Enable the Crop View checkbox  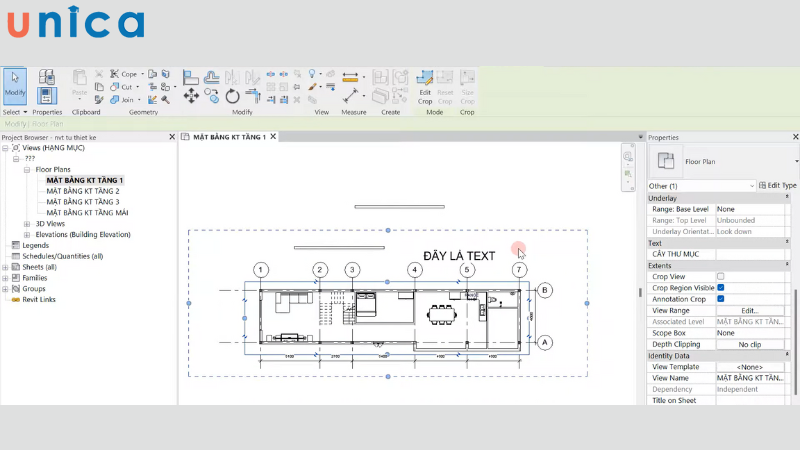coord(720,276)
